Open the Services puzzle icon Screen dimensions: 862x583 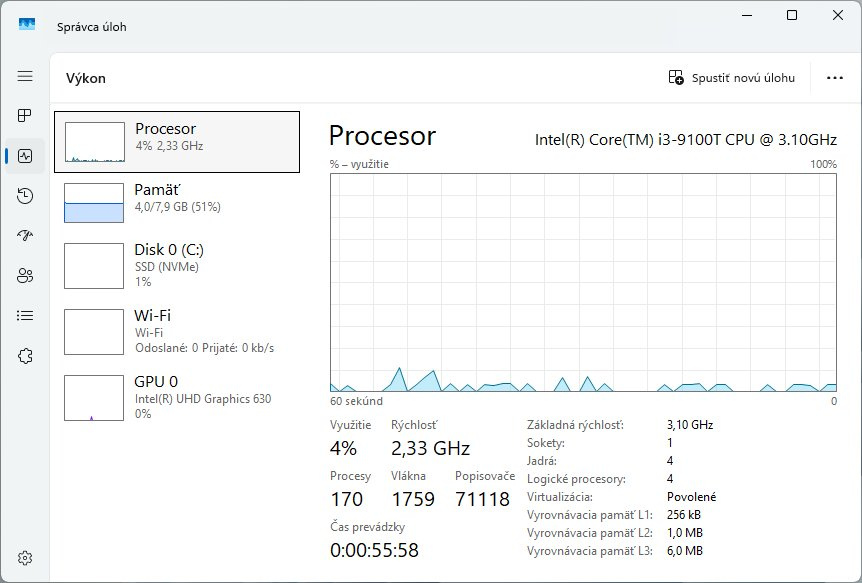pos(25,355)
